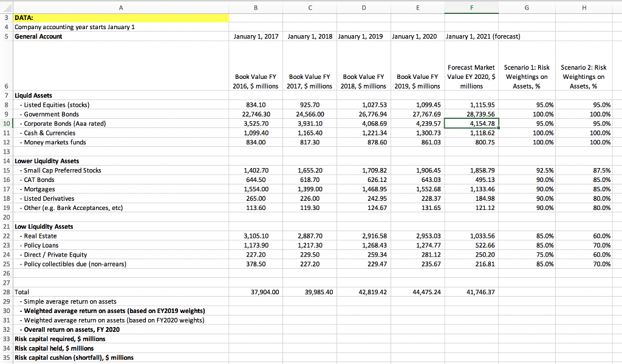
Task: Click Risk capital cushion (shortfall) label
Action: pyautogui.click(x=74, y=358)
